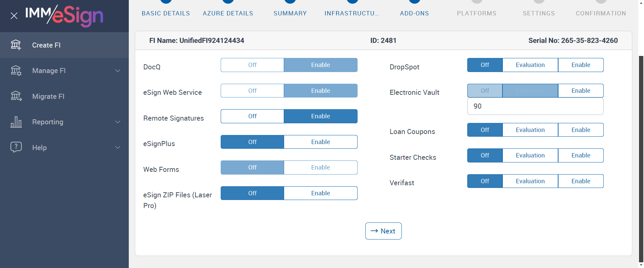This screenshot has height=268, width=644.
Task: Set DocQ to Enable
Action: coord(321,65)
